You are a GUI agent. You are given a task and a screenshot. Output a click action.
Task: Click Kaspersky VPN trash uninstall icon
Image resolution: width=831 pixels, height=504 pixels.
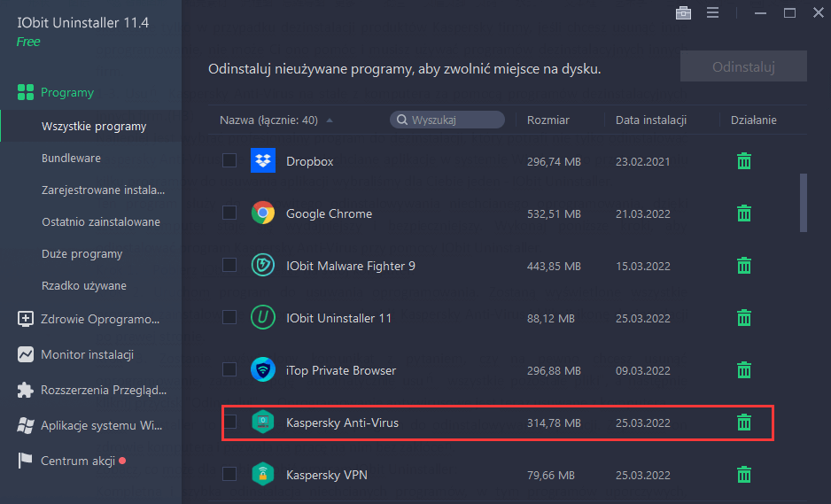coord(744,474)
